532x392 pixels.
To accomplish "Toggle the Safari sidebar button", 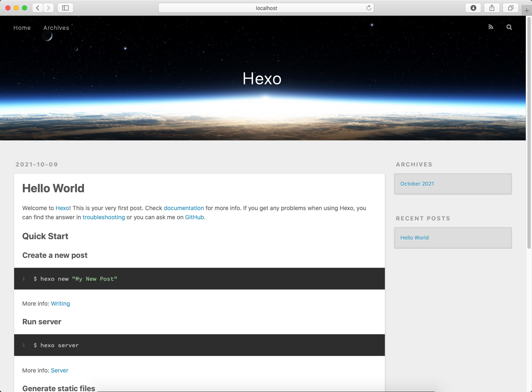I will coord(65,8).
